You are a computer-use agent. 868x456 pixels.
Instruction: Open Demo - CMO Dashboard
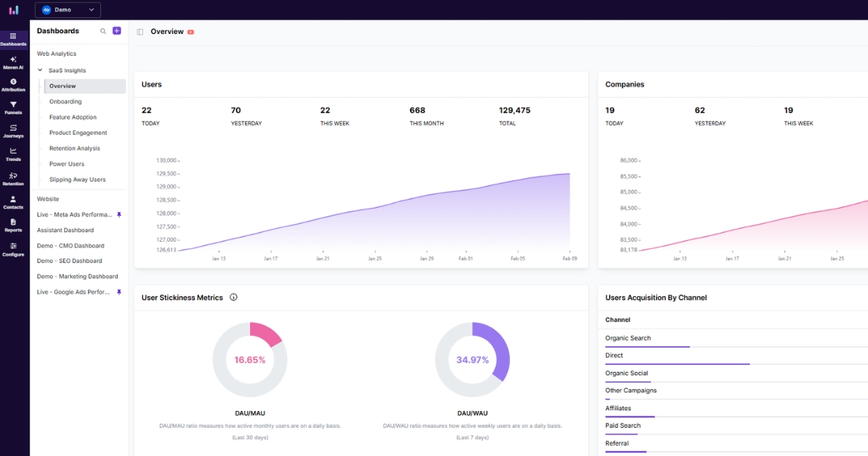70,246
